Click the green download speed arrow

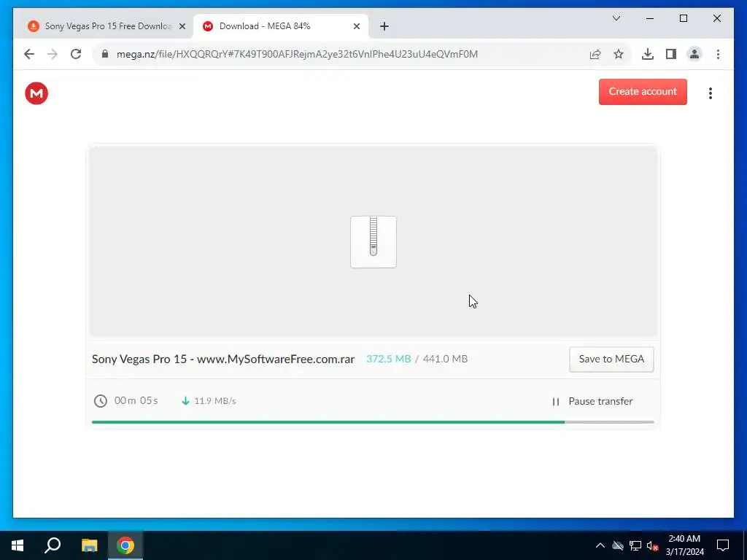pos(186,401)
